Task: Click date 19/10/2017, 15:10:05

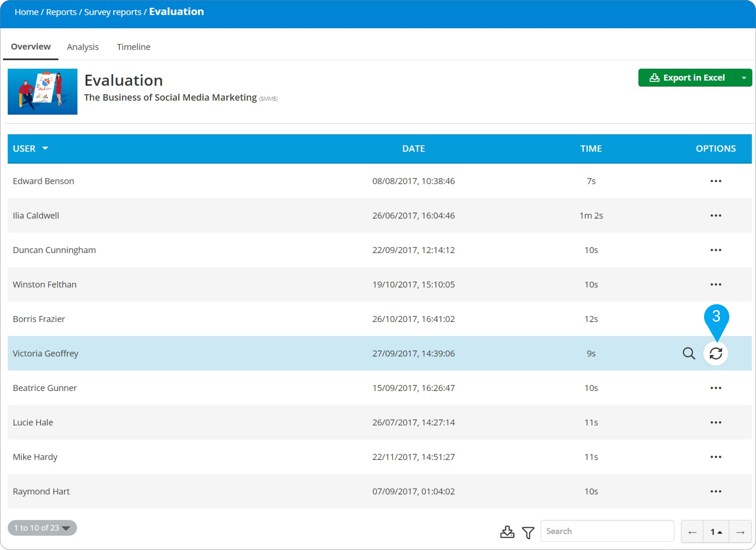Action: click(413, 285)
